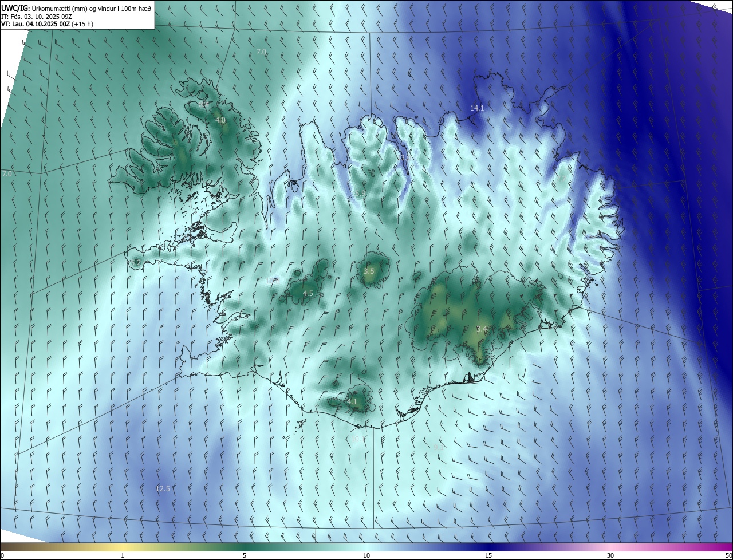Click the 3.4 value label on Vatnajökull glacier

pos(482,329)
